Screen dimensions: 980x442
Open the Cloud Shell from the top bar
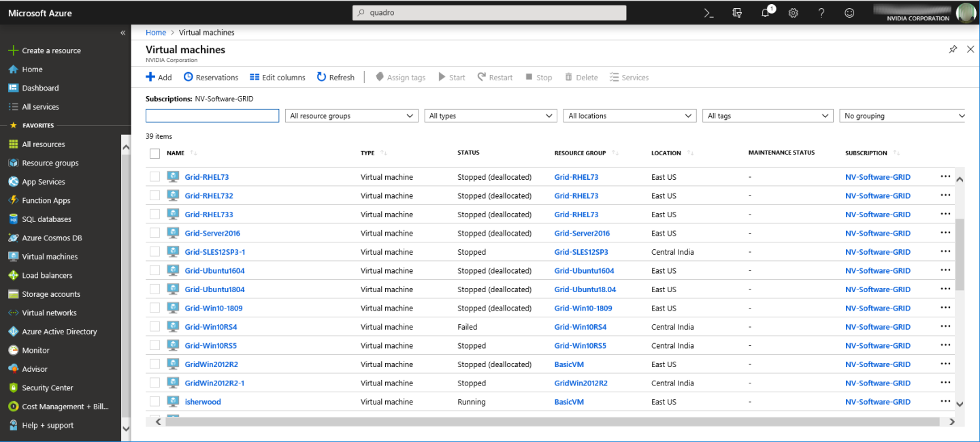coord(708,12)
